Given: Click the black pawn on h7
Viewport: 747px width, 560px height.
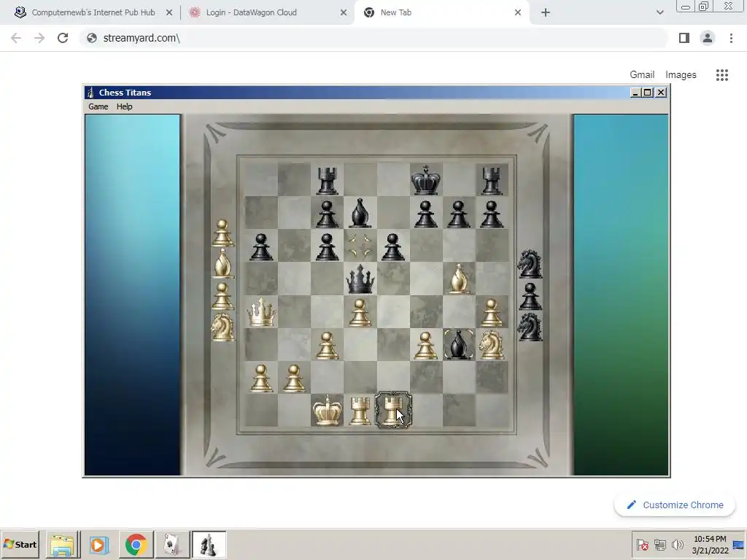Looking at the screenshot, I should pyautogui.click(x=491, y=214).
